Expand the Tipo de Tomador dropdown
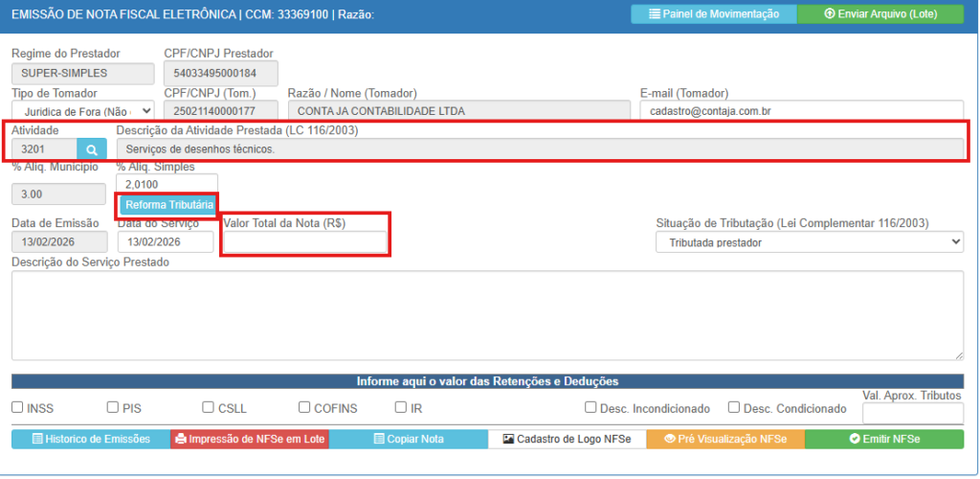Image resolution: width=980 pixels, height=479 pixels. click(x=82, y=111)
